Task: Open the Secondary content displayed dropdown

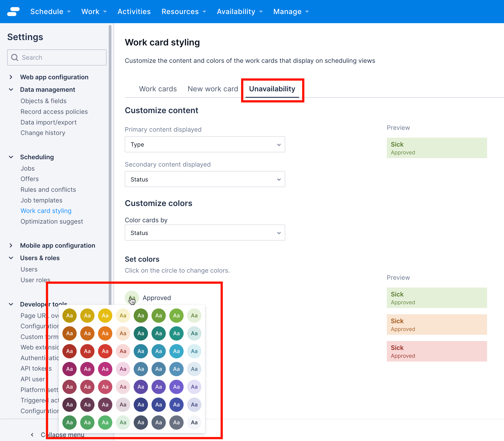Action: (205, 179)
